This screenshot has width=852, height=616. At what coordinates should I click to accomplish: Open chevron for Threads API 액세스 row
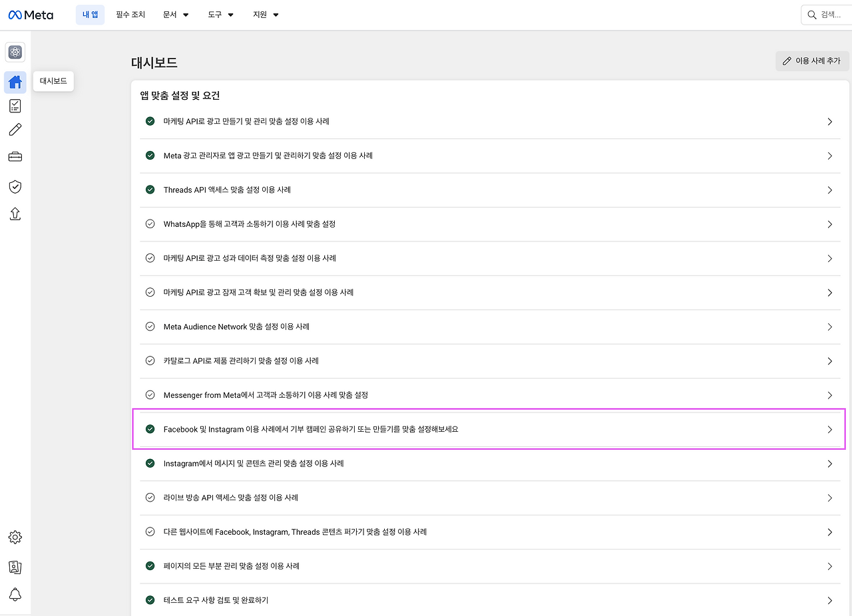[829, 190]
